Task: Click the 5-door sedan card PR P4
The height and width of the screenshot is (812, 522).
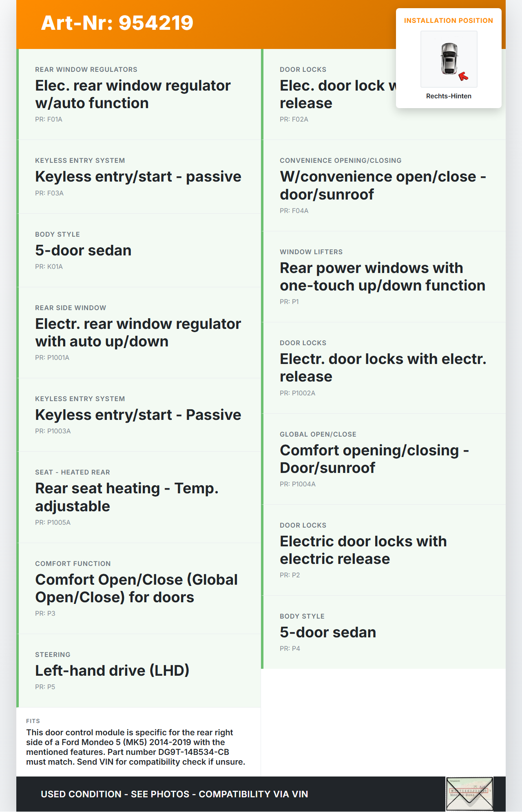Action: (383, 632)
